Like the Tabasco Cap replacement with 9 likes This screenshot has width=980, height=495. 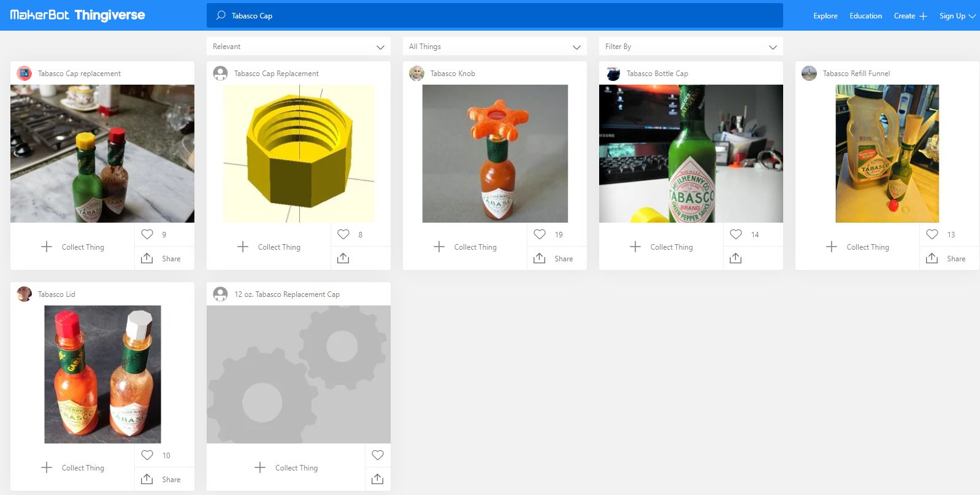(147, 234)
